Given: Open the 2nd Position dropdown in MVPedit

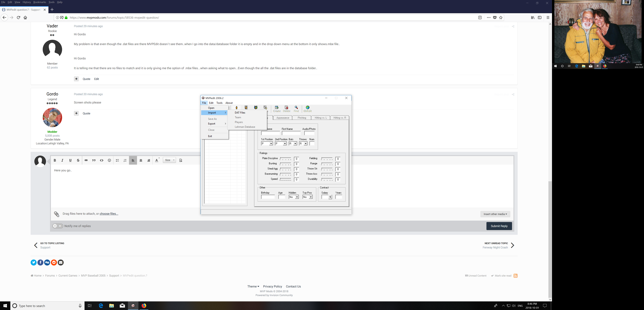Looking at the screenshot, I should point(285,144).
